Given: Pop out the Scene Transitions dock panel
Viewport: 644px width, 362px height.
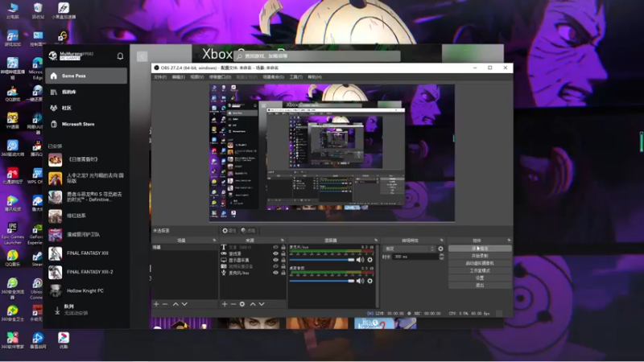Looking at the screenshot, I should 441,240.
